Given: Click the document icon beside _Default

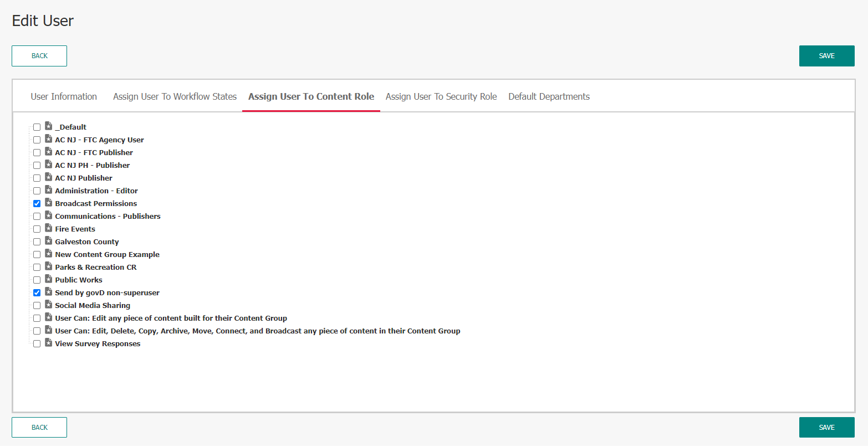Looking at the screenshot, I should pos(48,127).
